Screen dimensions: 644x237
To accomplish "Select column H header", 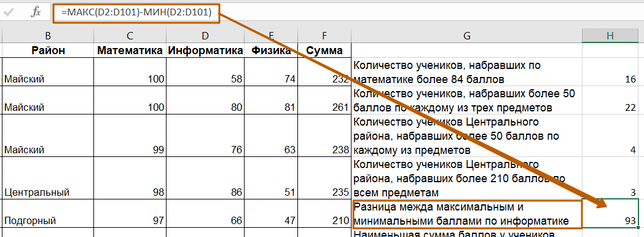I will tap(611, 36).
